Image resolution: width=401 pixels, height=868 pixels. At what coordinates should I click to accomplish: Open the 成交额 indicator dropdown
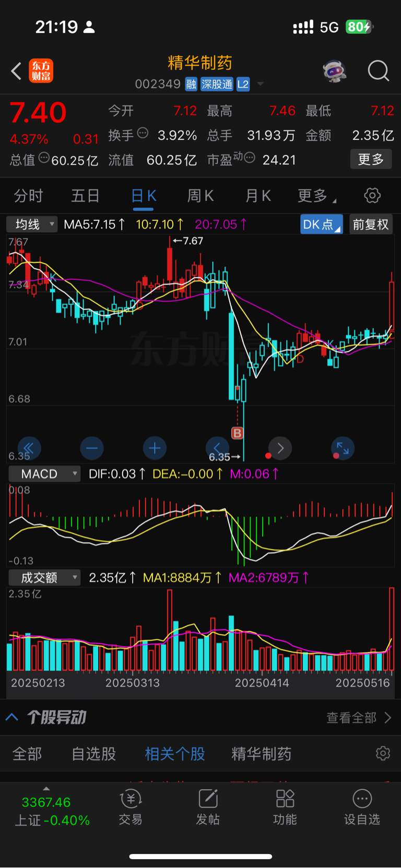click(x=44, y=577)
